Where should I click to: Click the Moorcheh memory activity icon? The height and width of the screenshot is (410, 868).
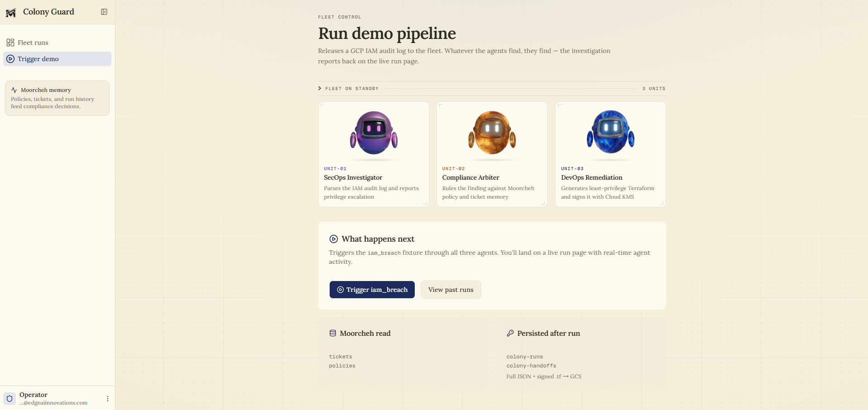click(x=14, y=90)
